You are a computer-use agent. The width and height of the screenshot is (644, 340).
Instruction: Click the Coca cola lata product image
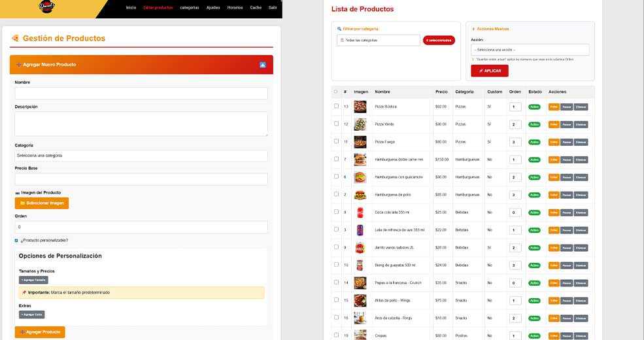point(360,212)
